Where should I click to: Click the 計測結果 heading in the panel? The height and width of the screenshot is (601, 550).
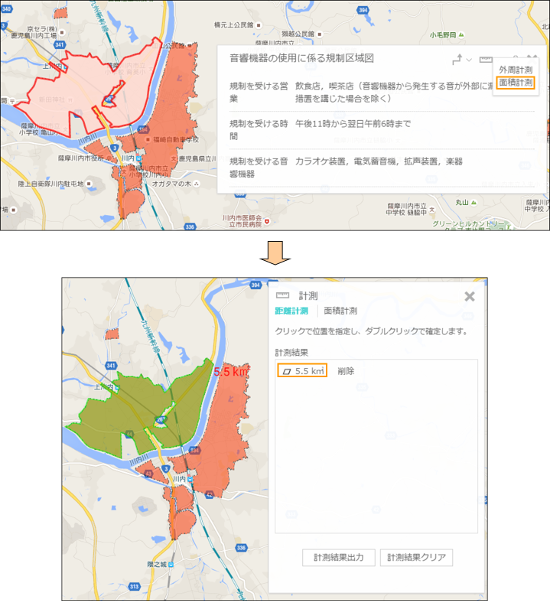click(x=292, y=352)
